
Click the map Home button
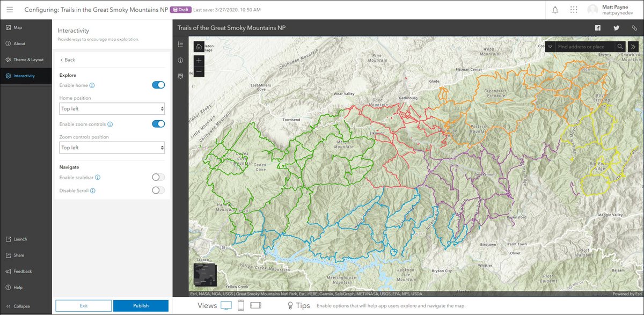click(199, 47)
